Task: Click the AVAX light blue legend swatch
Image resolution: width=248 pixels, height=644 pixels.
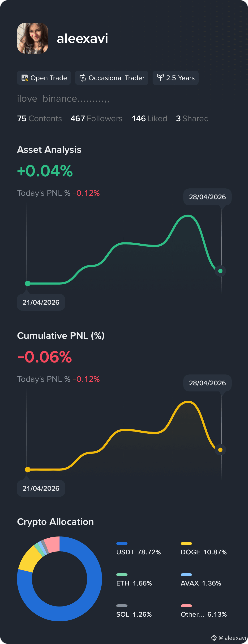Action: pyautogui.click(x=186, y=574)
